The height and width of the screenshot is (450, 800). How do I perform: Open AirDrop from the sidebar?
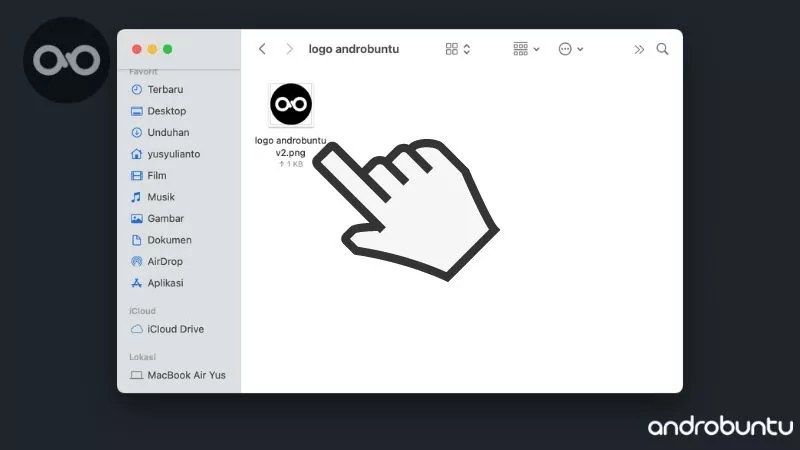tap(164, 261)
